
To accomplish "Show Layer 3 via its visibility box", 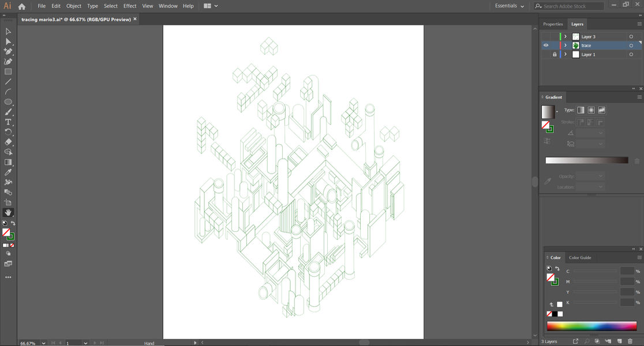I will 546,36.
